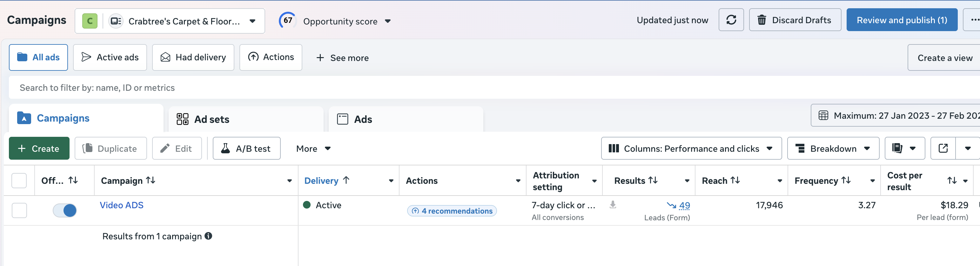Screen dimensions: 980x266
Task: Open the 4 recommendations badge
Action: coord(452,211)
